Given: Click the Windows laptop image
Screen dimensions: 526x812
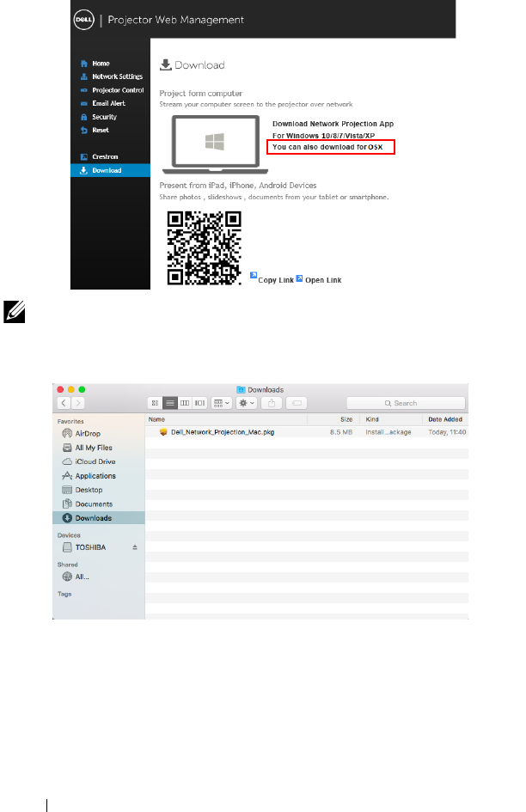Looking at the screenshot, I should coord(215,144).
